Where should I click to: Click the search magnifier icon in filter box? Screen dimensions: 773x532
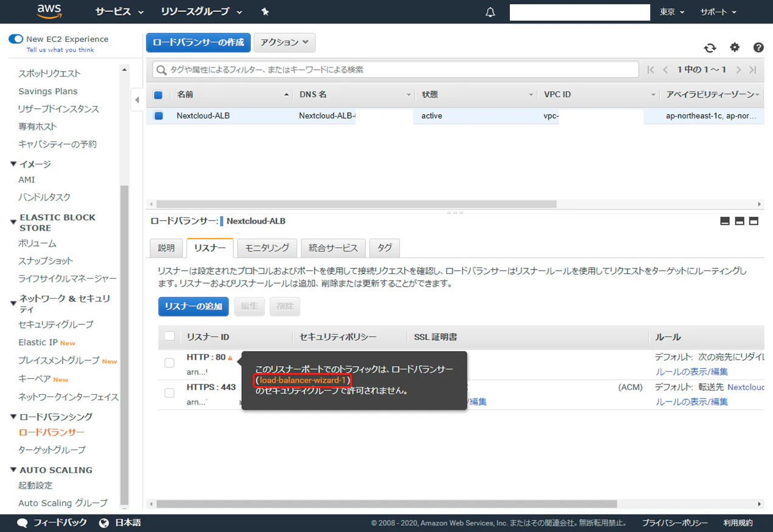pos(162,70)
